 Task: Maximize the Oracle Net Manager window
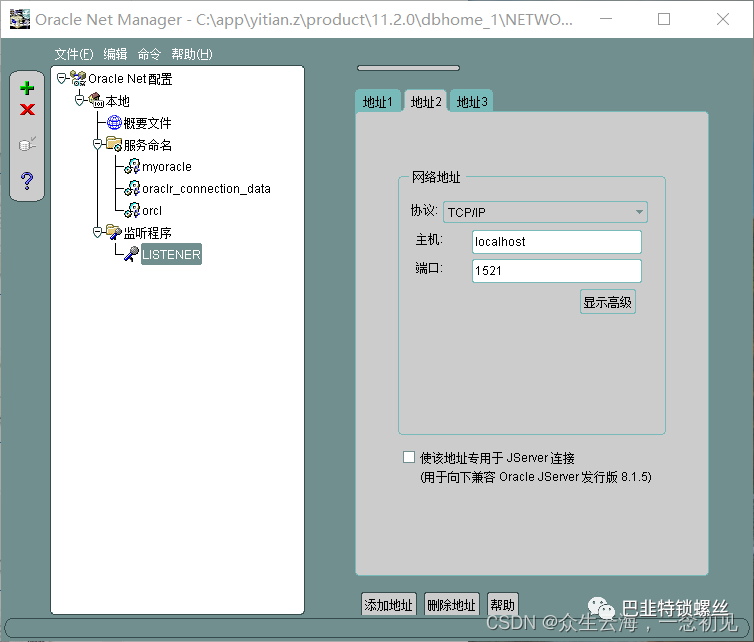click(664, 19)
